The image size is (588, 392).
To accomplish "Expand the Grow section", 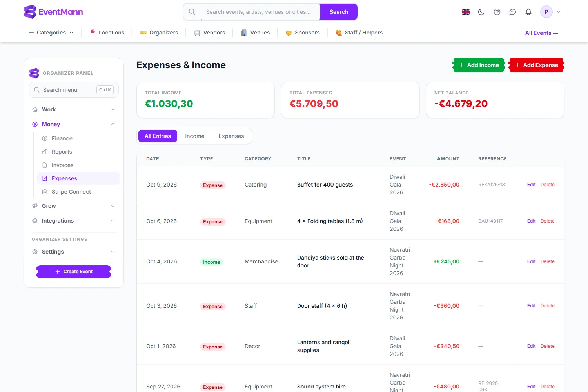I will pos(74,206).
